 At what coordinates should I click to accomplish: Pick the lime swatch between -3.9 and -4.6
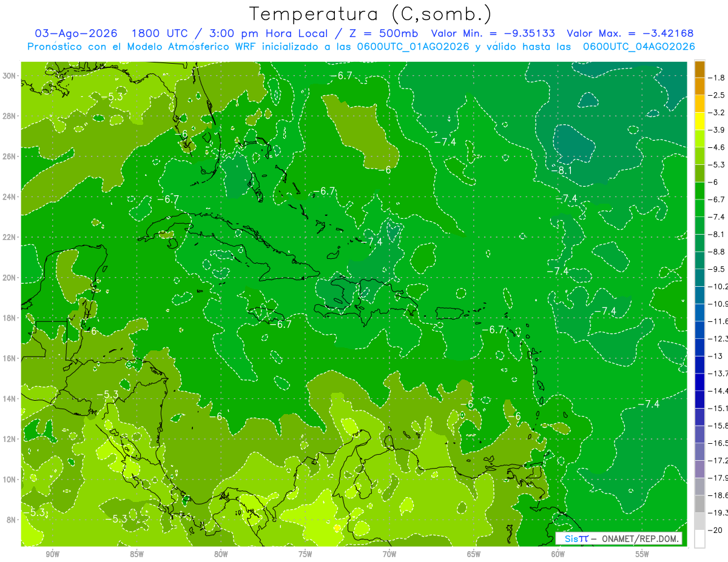pyautogui.click(x=699, y=139)
